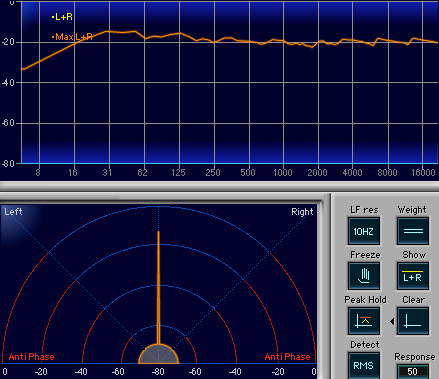Click the orange needle in the phase meter
439x379 pixels.
tap(158, 287)
